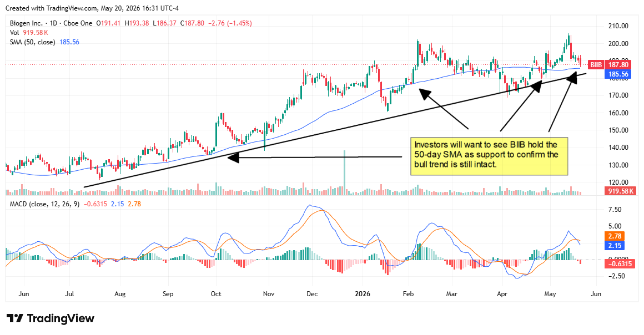Click the 120.00 price axis label
The width and height of the screenshot is (644, 335).
coord(618,182)
